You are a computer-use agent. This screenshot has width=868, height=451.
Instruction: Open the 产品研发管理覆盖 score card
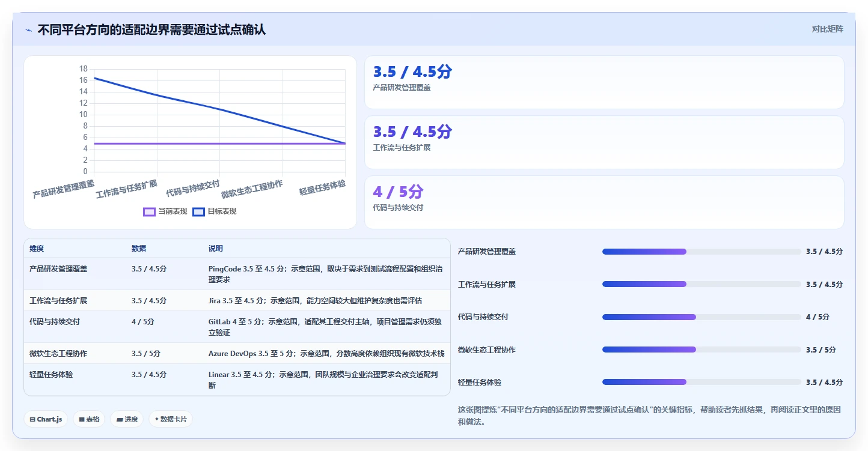click(x=604, y=82)
